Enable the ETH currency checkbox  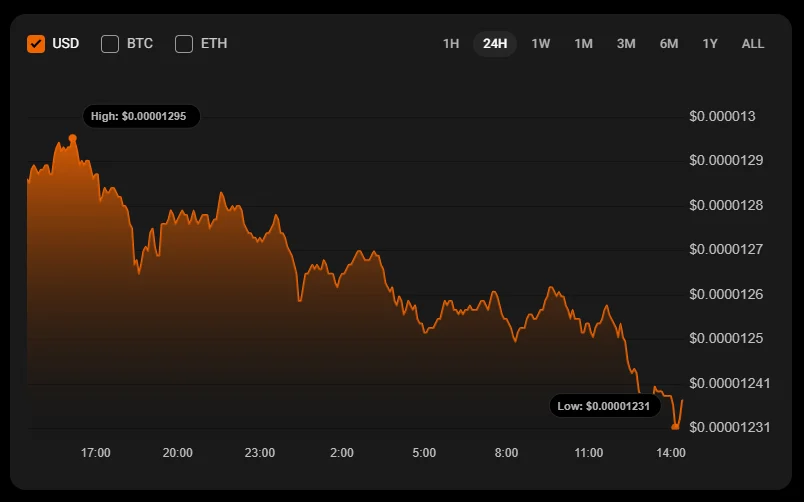184,44
